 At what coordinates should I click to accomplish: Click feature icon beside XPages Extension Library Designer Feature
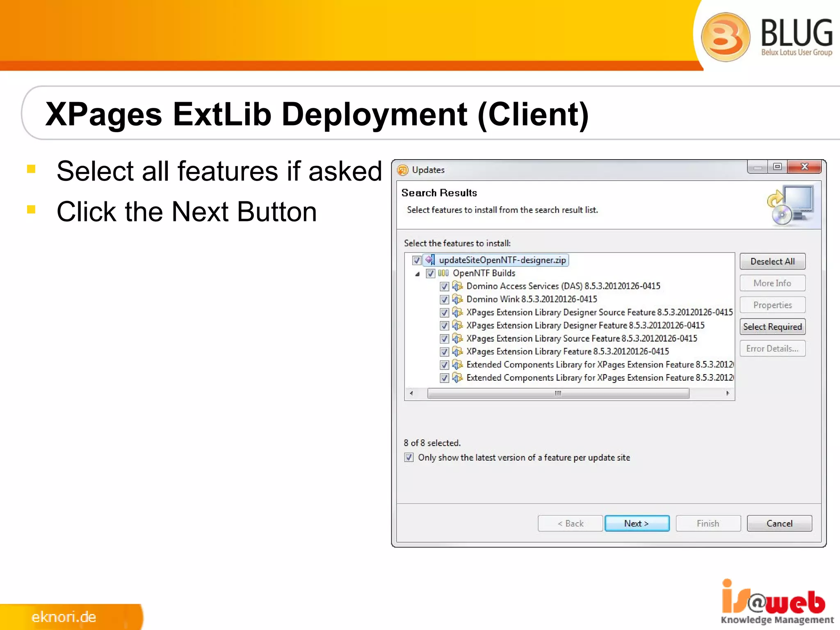[457, 325]
